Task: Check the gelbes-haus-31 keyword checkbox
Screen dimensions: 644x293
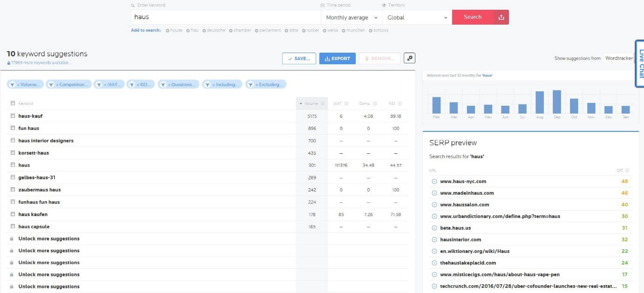Action: [13, 177]
